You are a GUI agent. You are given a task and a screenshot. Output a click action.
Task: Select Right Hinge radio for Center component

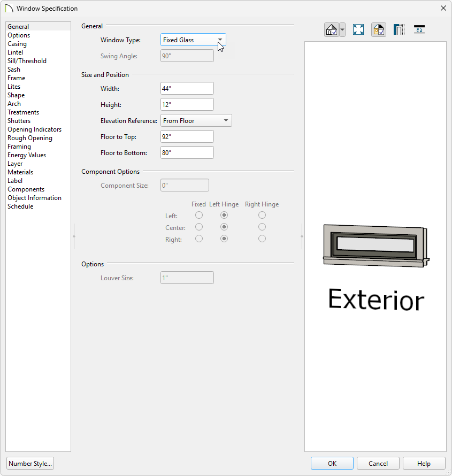(x=262, y=227)
